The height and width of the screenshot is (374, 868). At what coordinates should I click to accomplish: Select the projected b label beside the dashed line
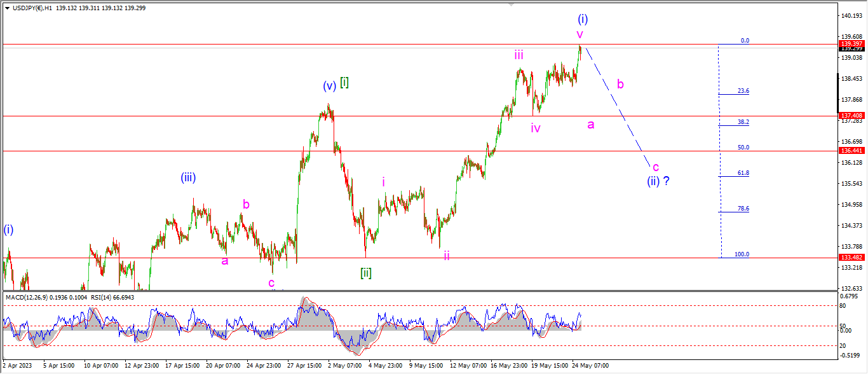pos(620,84)
